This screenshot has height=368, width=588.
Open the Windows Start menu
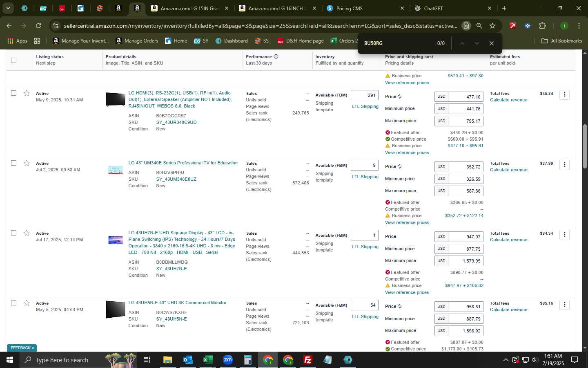click(10, 360)
